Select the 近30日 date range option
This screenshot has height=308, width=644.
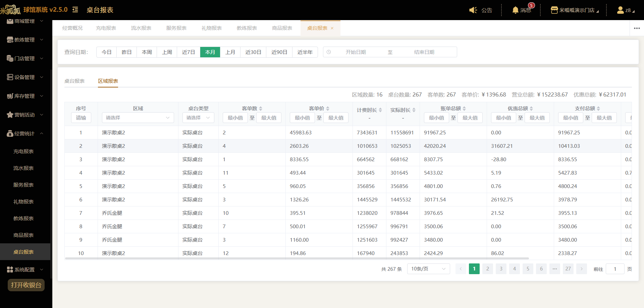pyautogui.click(x=253, y=52)
